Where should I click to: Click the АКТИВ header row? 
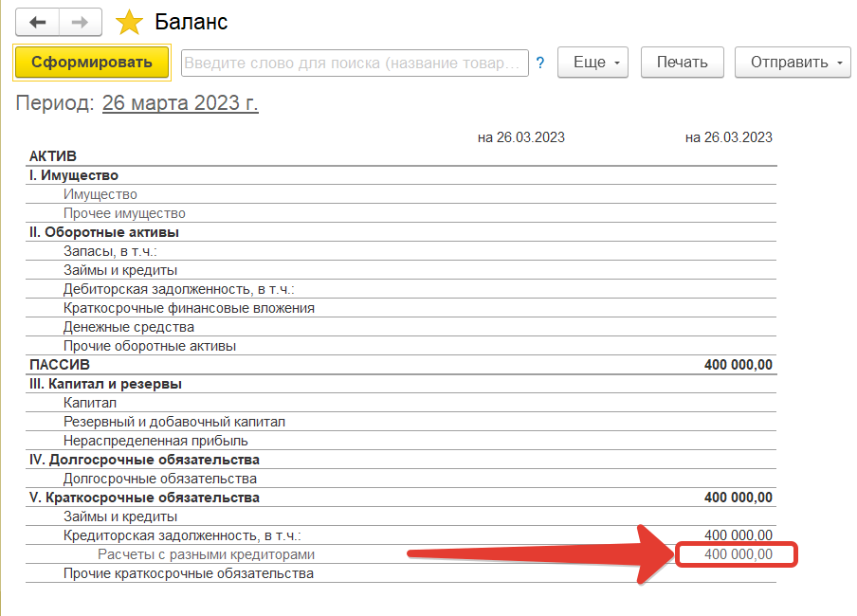[53, 156]
